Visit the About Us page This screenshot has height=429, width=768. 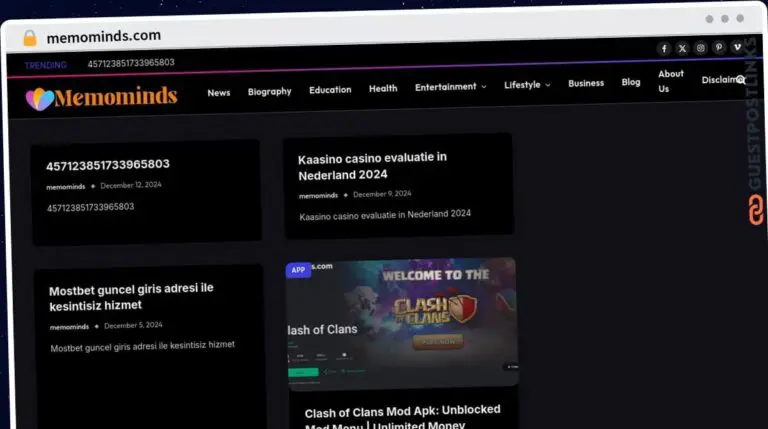click(670, 81)
